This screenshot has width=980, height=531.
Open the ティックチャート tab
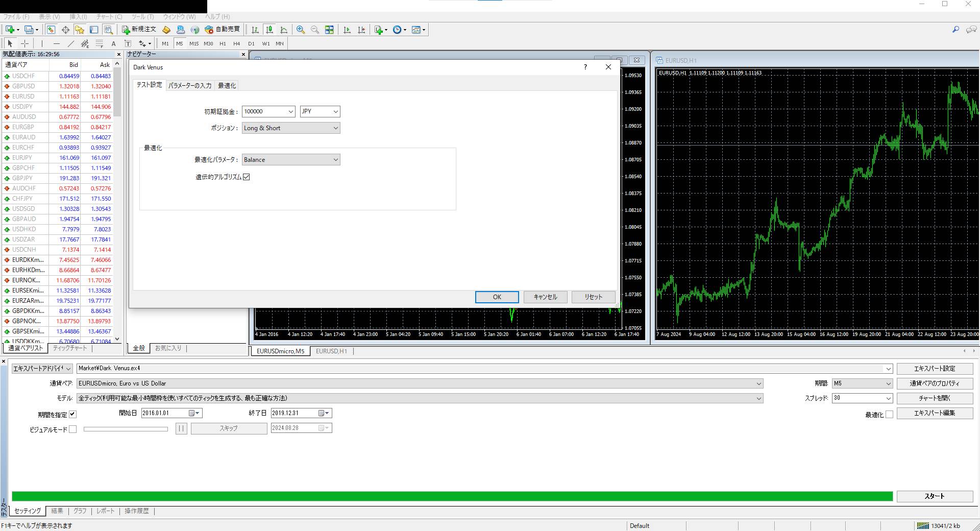click(70, 348)
